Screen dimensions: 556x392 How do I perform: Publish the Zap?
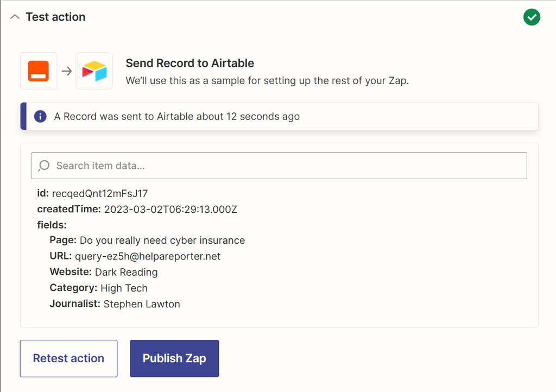[174, 358]
